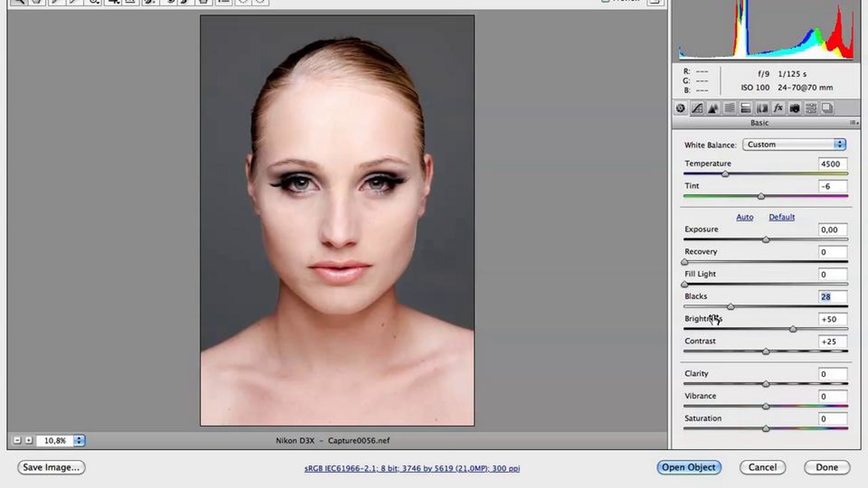Click the Blacks value input field
Image resolution: width=868 pixels, height=488 pixels.
pos(832,297)
